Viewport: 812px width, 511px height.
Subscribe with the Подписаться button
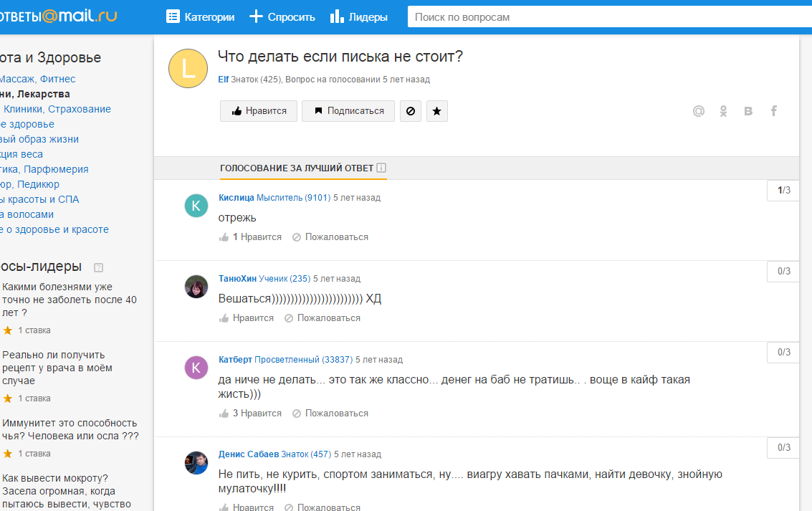348,111
